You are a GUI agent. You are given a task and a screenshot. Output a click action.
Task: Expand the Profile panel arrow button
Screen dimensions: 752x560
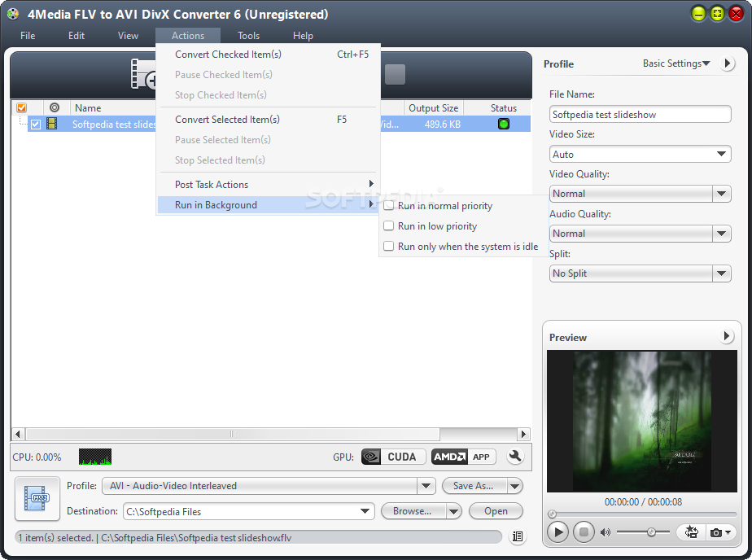[x=727, y=63]
